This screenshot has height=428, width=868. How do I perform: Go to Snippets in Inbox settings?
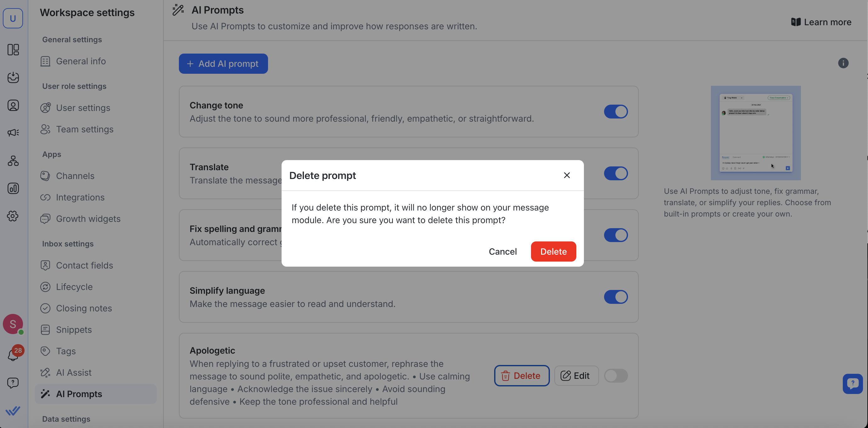(74, 330)
